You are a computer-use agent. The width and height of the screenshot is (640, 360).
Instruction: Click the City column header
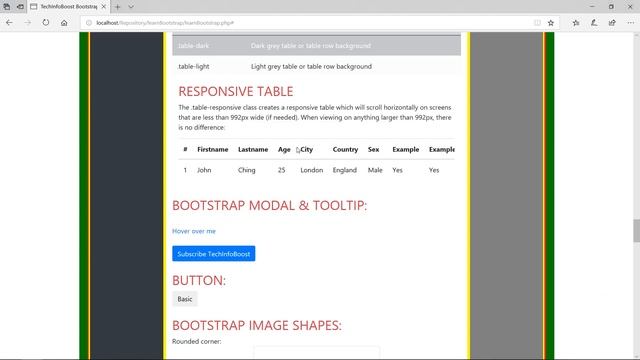coord(307,149)
